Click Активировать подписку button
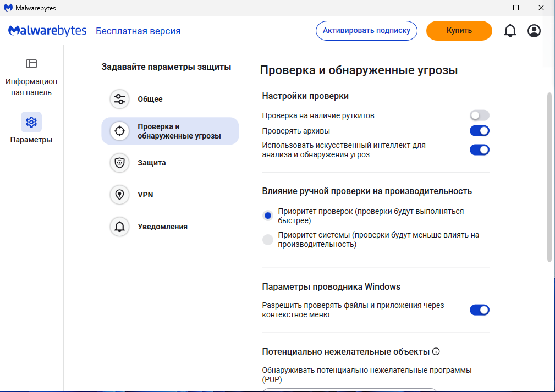 (366, 31)
